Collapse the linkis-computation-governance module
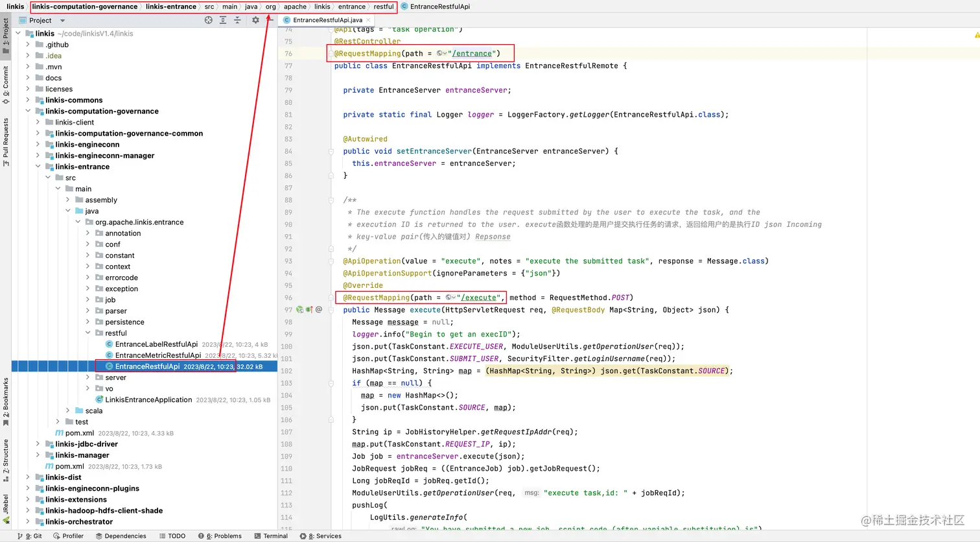 pos(28,112)
